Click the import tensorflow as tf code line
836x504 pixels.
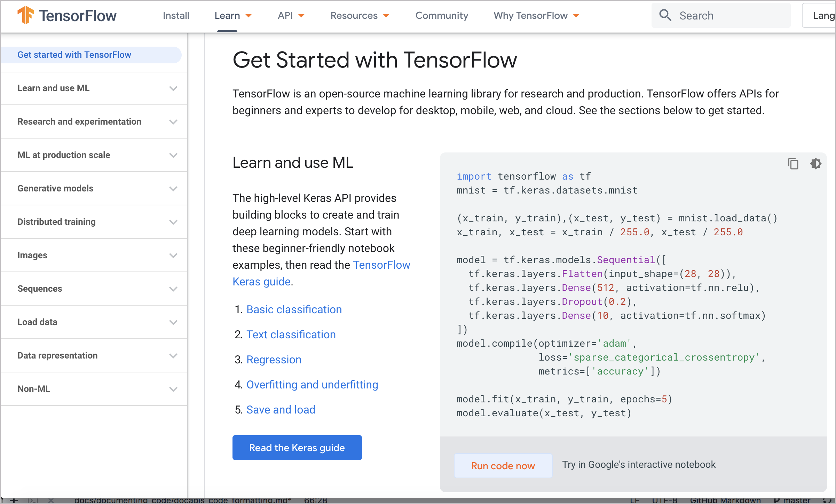point(524,176)
